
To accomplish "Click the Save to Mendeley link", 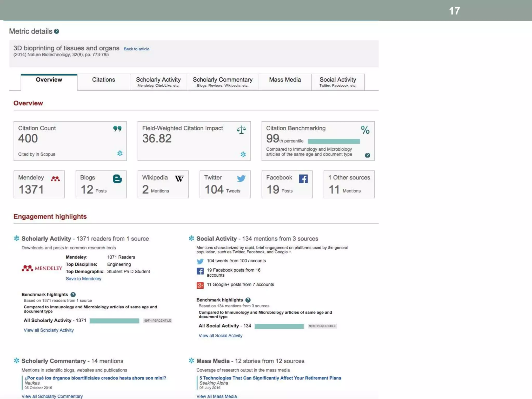I will (x=83, y=279).
